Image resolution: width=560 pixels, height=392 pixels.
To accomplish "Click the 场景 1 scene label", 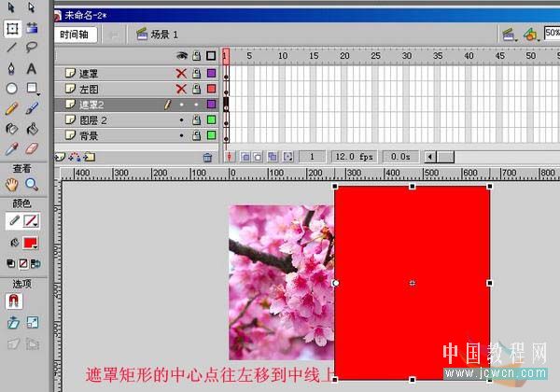I will click(x=157, y=35).
